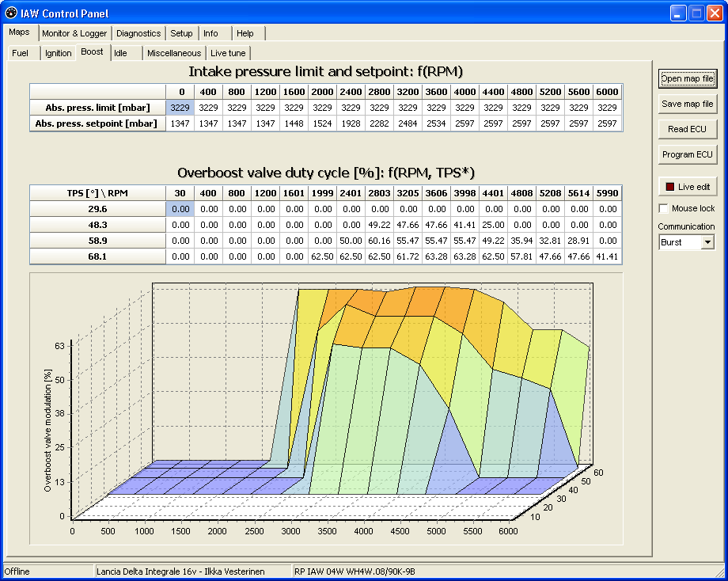Select the Info tab
728x581 pixels.
click(x=215, y=33)
